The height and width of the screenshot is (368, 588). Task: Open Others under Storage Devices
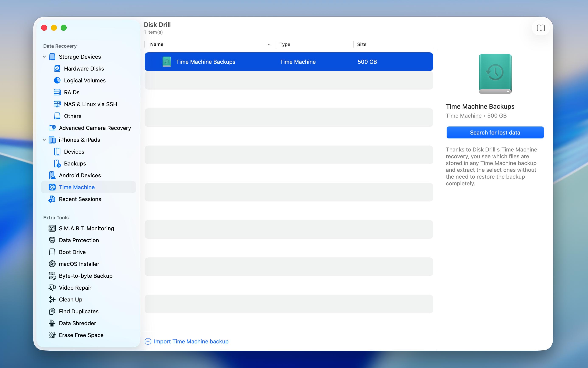click(88, 116)
